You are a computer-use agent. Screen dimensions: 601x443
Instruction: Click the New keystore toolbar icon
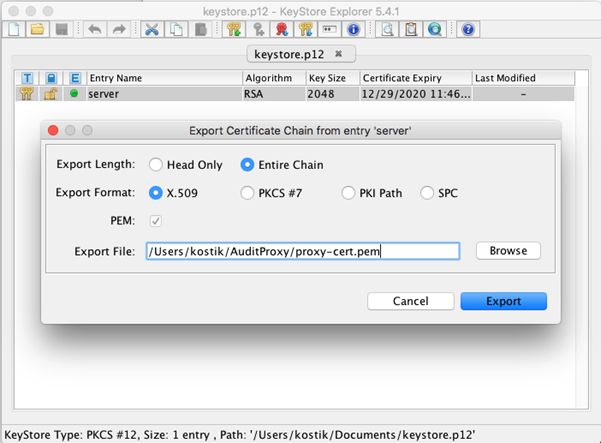(x=14, y=29)
